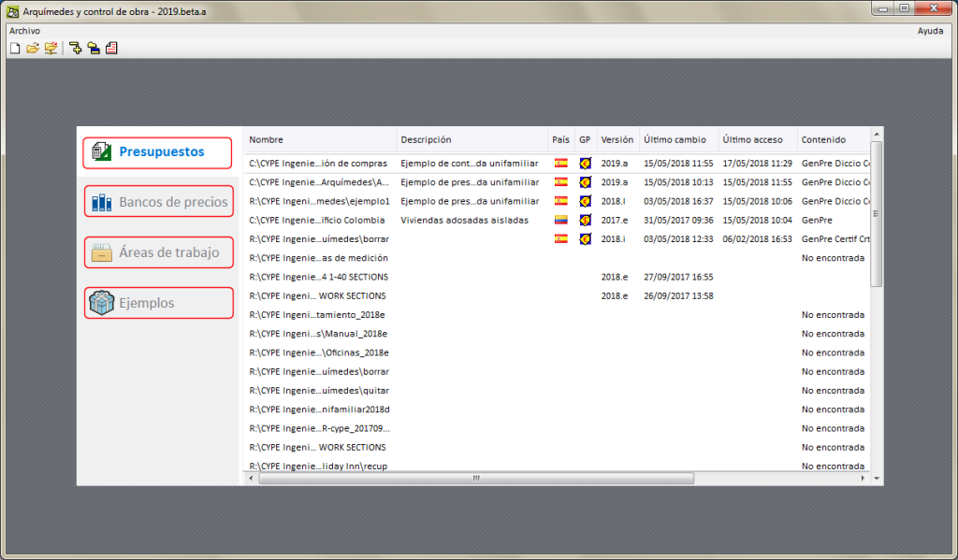The image size is (958, 560).
Task: Select row 'R:\CYPE Ingenie...nifamiliar2018d'
Action: (557, 409)
